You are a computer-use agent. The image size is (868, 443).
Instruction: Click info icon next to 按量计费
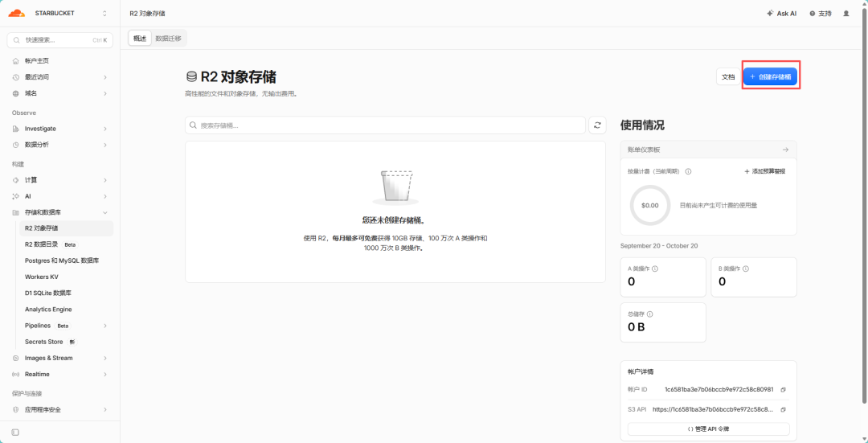point(688,171)
